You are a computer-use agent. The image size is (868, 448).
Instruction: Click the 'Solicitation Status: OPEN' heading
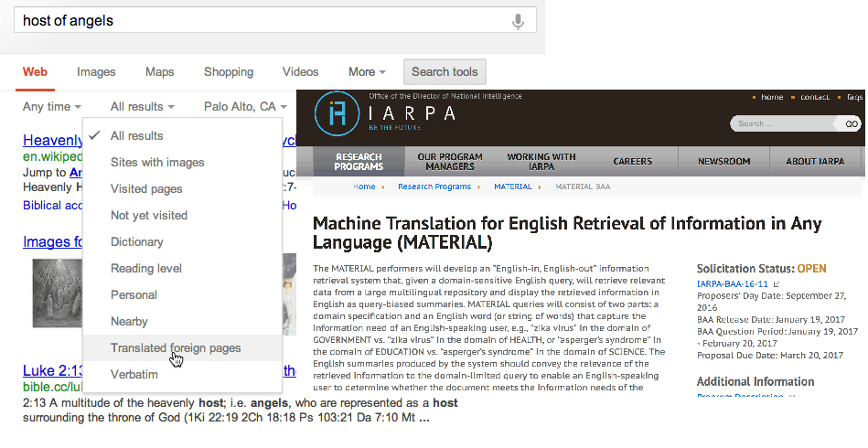tap(761, 269)
